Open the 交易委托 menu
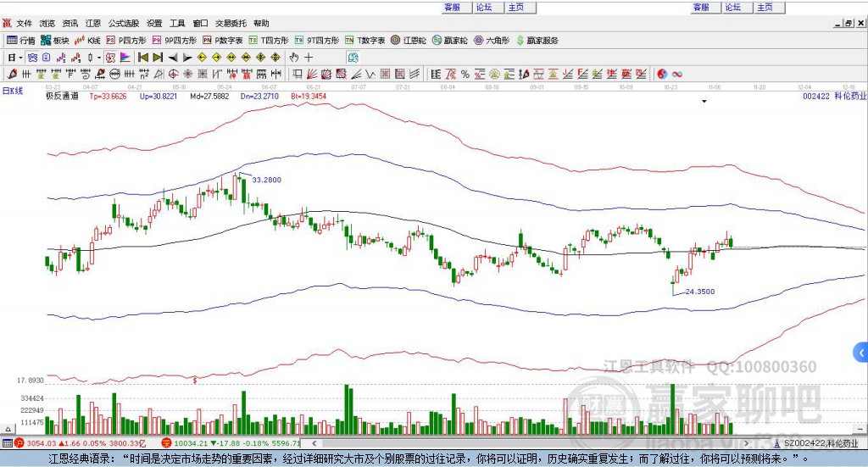868x467 pixels. pyautogui.click(x=231, y=23)
